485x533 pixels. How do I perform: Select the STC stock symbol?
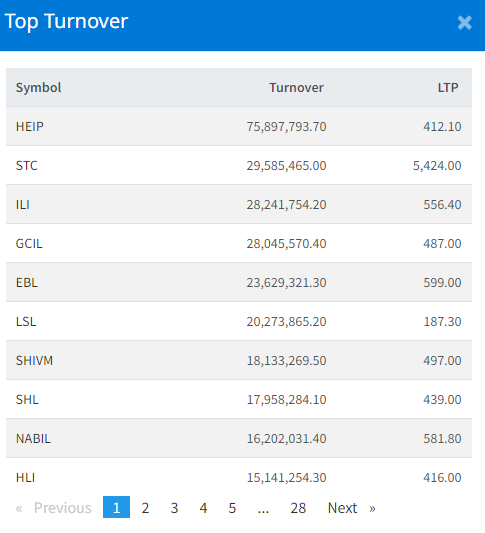click(x=27, y=166)
